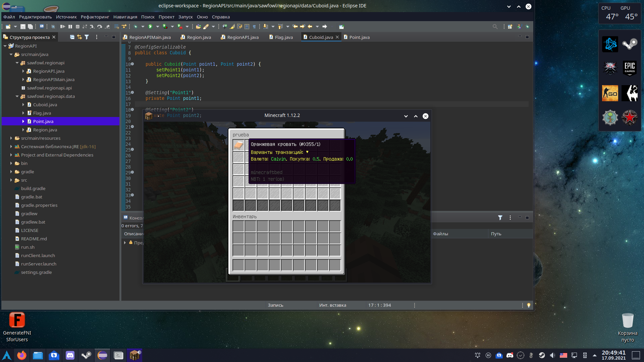The width and height of the screenshot is (644, 362).
Task: Click the Путь column header
Action: [496, 234]
